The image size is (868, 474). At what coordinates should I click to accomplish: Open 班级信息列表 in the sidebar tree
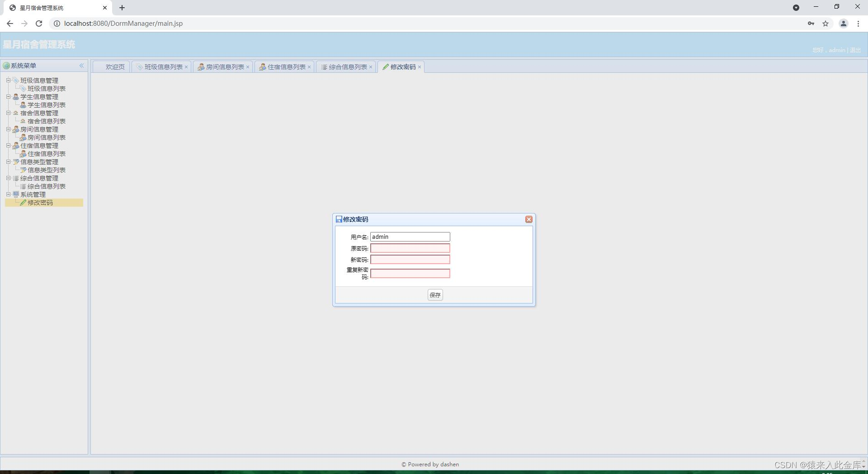(47, 89)
